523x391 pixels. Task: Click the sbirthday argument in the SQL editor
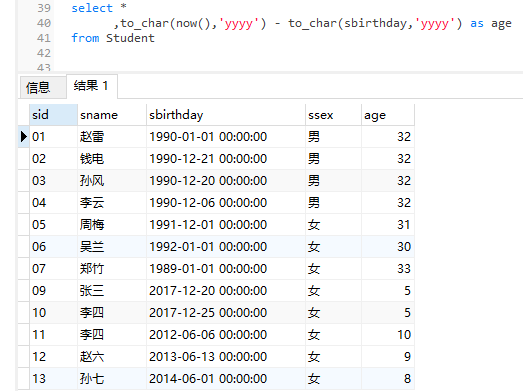tap(376, 23)
